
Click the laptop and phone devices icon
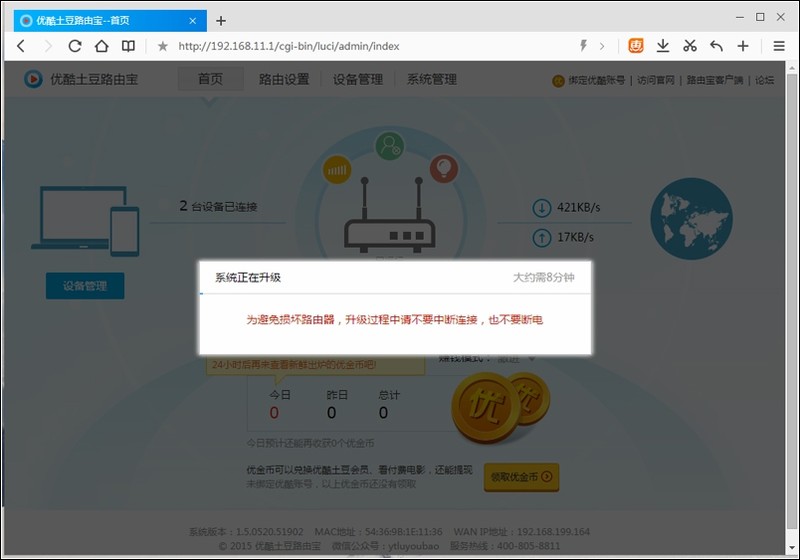point(85,221)
